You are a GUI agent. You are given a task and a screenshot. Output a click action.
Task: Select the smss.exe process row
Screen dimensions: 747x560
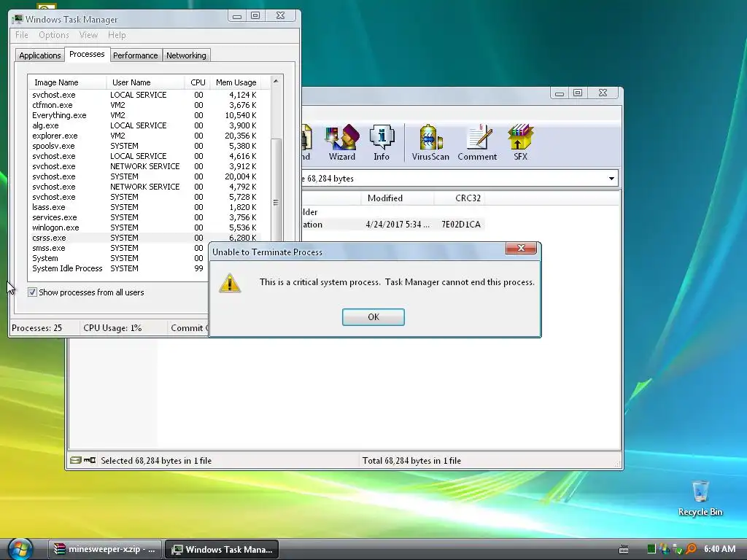pos(119,248)
